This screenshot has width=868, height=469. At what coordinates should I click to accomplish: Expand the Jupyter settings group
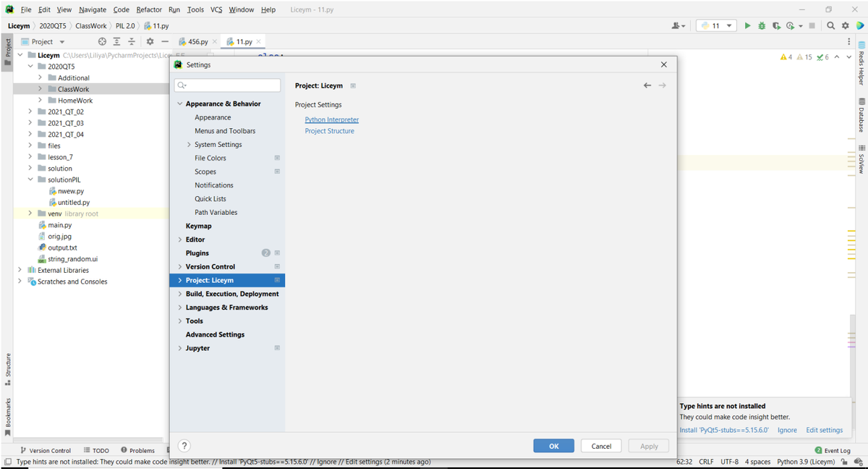tap(180, 347)
